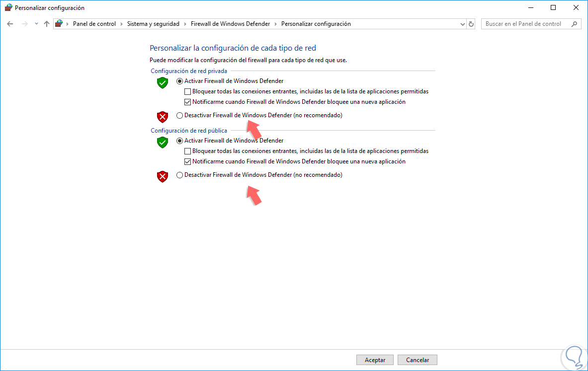Open the Panel de control breadcrumb
Screen dimensions: 588x371
click(94, 24)
